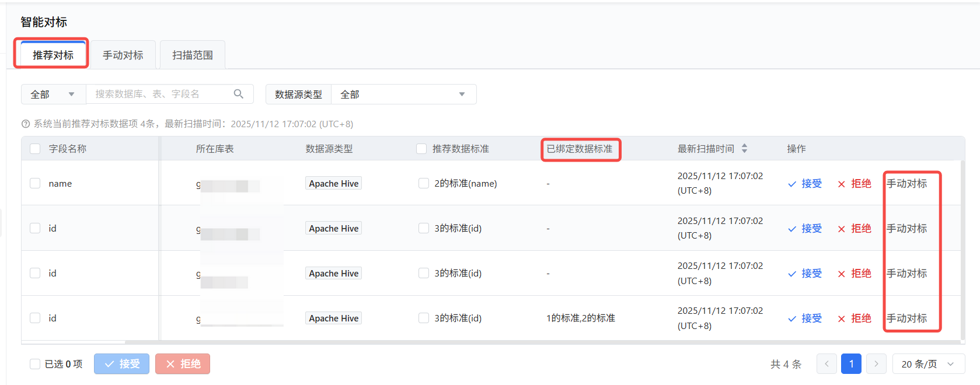Click the bulk 接受 button

(x=121, y=364)
